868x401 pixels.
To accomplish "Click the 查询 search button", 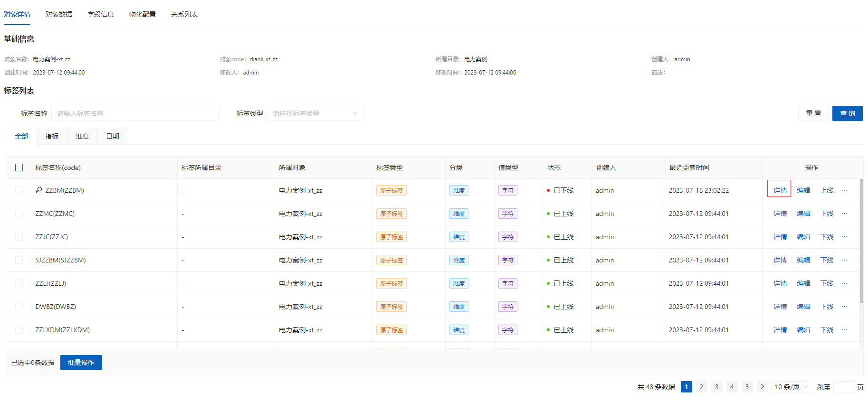I will (847, 113).
